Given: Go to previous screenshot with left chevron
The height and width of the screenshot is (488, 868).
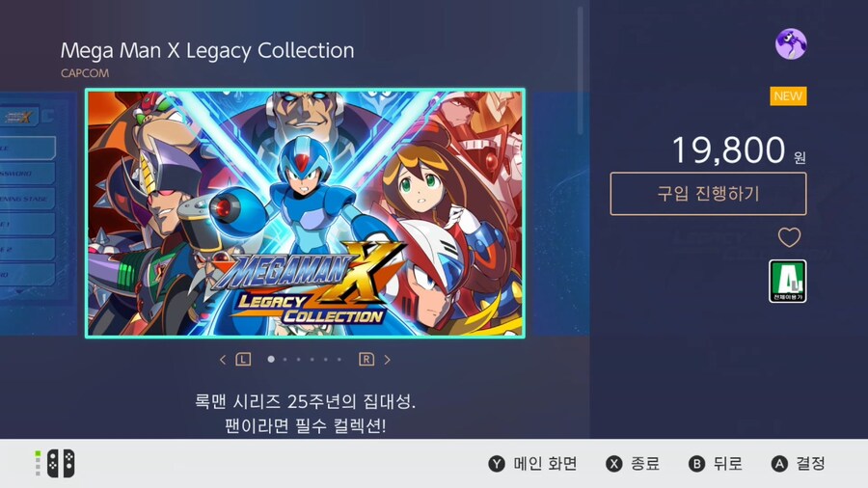Looking at the screenshot, I should [223, 360].
